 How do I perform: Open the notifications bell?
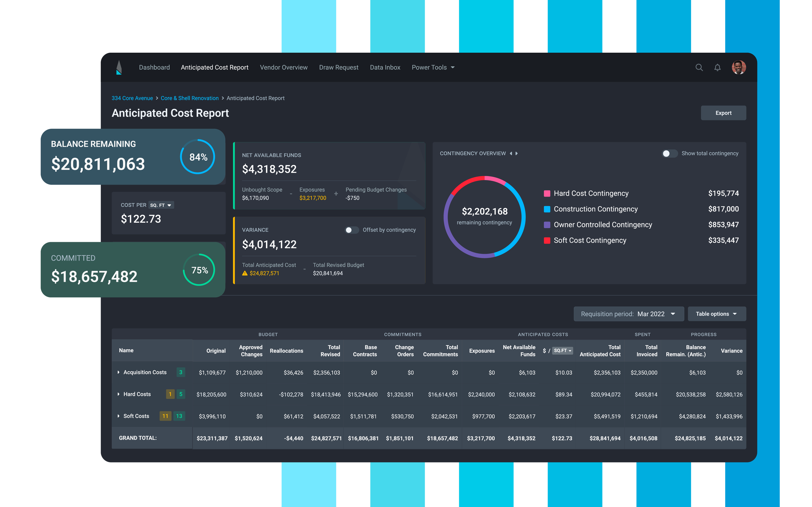(x=717, y=67)
